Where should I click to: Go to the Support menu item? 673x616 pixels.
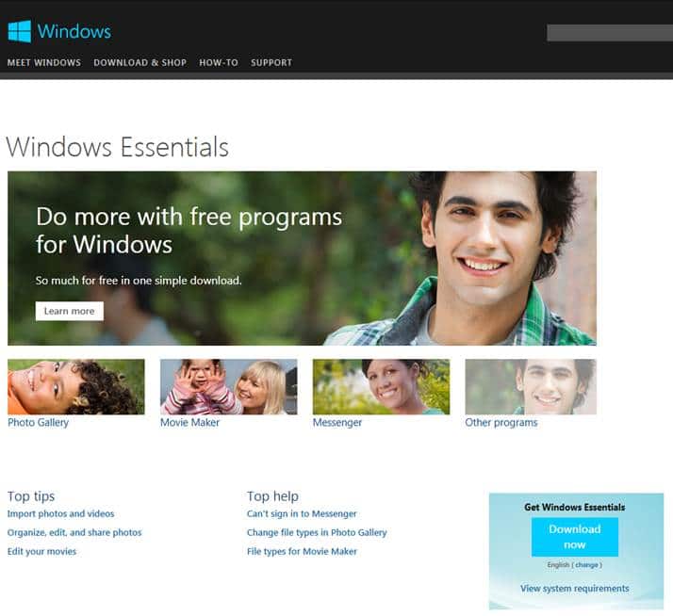(271, 62)
